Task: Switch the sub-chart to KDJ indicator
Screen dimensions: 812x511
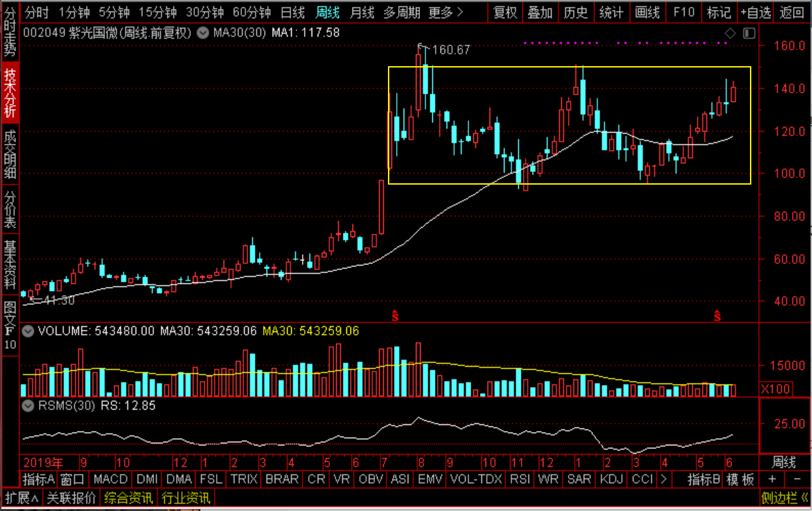Action: [611, 480]
